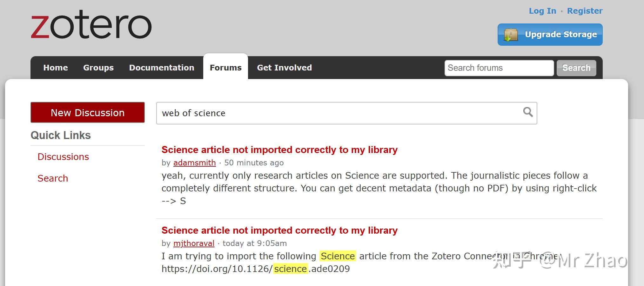Open Discussions under Quick Links
This screenshot has height=286, width=644.
(x=63, y=156)
